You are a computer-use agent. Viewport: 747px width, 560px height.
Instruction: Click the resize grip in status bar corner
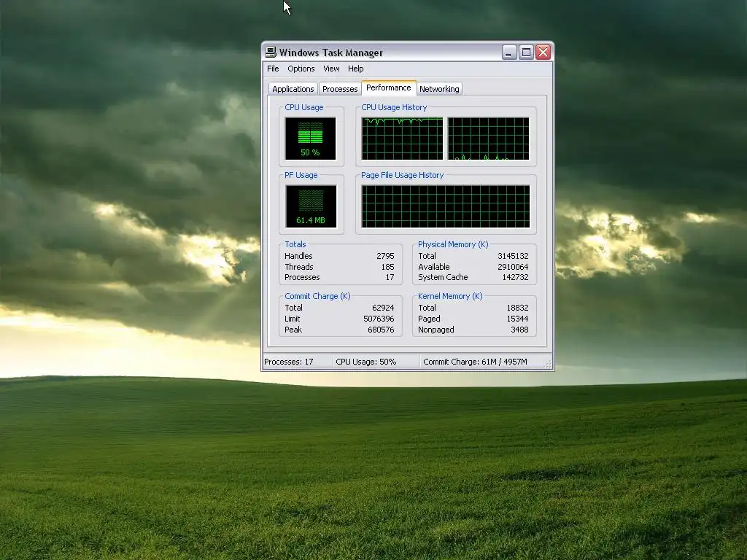pos(548,365)
